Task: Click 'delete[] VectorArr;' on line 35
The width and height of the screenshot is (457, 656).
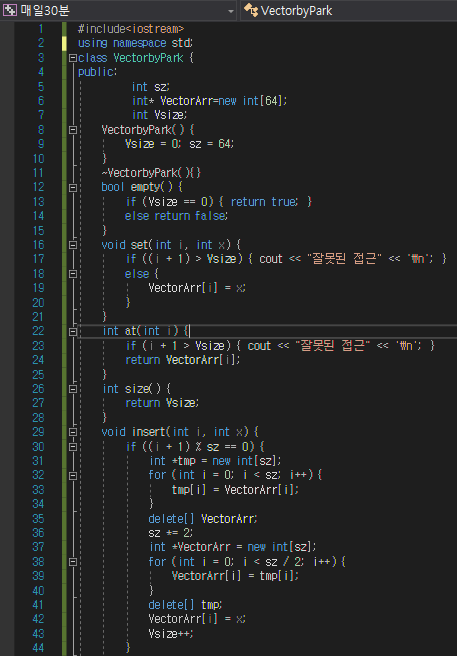Action: point(203,518)
